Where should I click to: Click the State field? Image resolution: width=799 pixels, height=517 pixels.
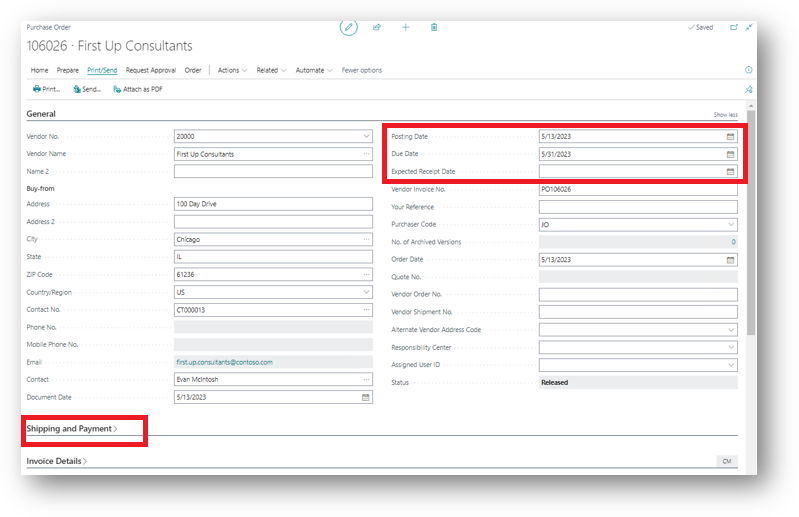(273, 257)
